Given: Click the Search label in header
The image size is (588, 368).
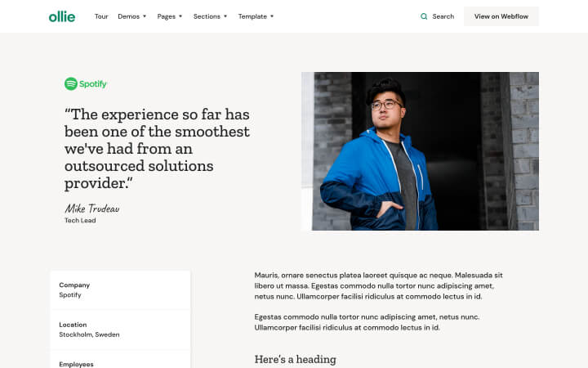Looking at the screenshot, I should (x=443, y=16).
